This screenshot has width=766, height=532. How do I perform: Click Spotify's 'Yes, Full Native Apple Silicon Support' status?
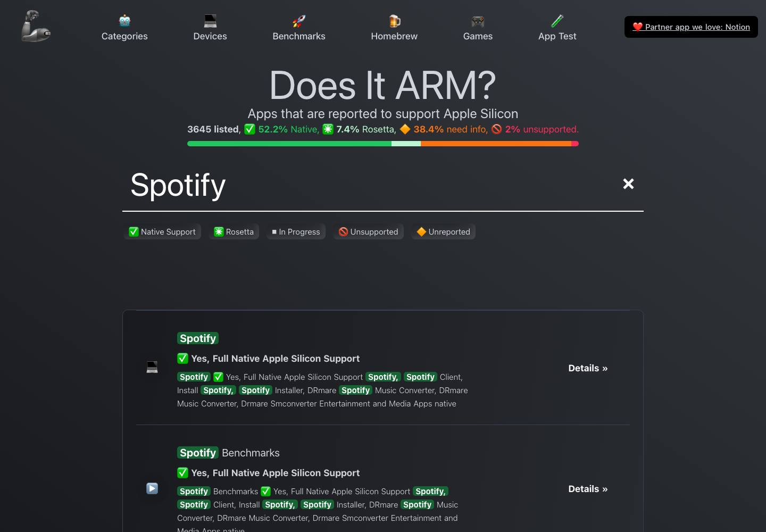pyautogui.click(x=269, y=359)
